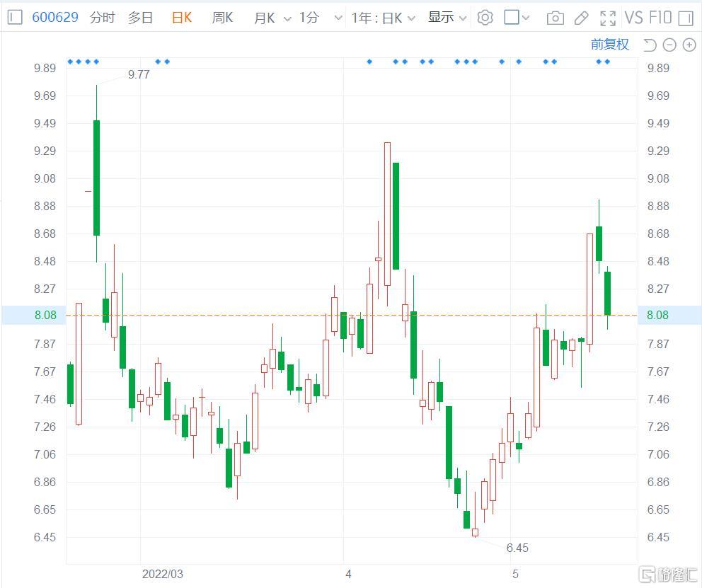Click the square layout icon
Viewport: 702px width, 588px height.
point(511,18)
